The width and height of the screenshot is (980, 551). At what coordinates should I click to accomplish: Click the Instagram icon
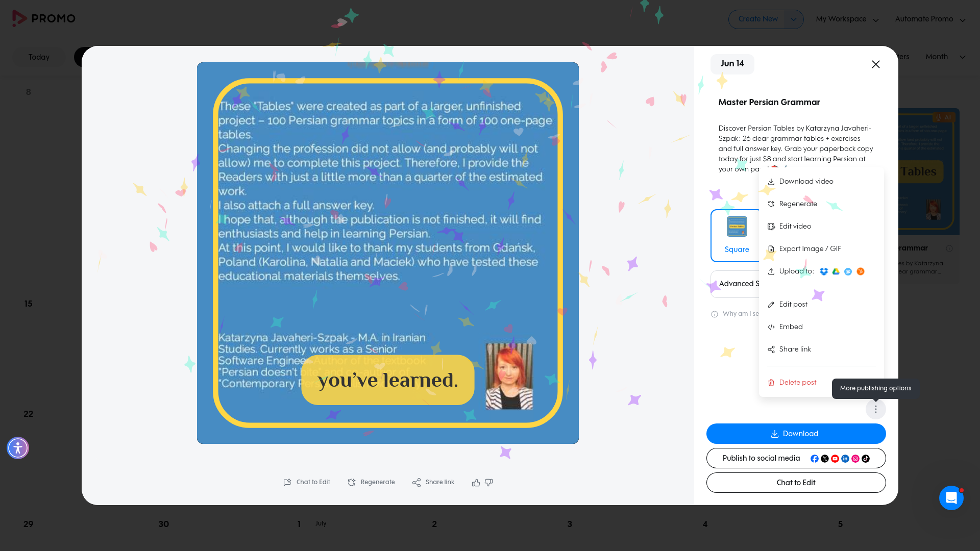point(855,459)
